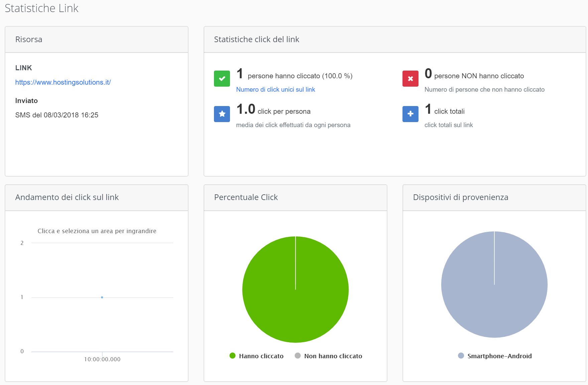Image resolution: width=588 pixels, height=385 pixels.
Task: Click 'click totali sul link' description
Action: click(449, 125)
